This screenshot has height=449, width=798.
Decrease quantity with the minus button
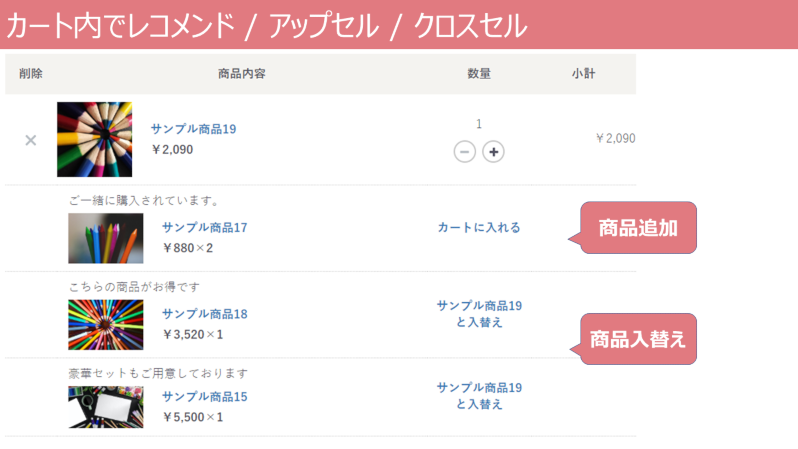pyautogui.click(x=465, y=152)
